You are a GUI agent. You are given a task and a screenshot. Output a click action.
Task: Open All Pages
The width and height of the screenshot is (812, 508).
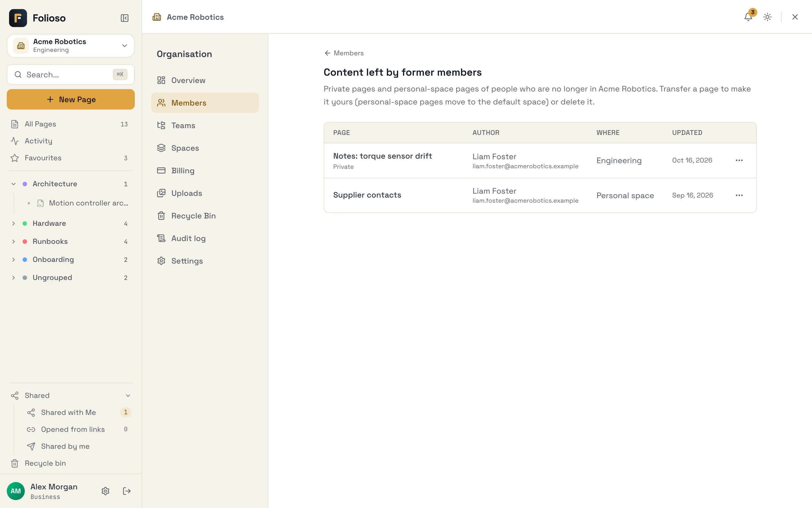[71, 124]
